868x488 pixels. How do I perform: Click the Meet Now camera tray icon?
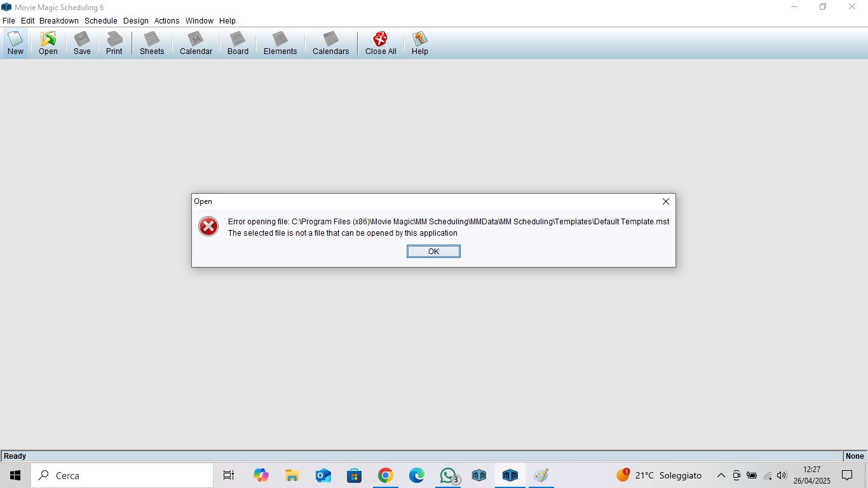[736, 475]
